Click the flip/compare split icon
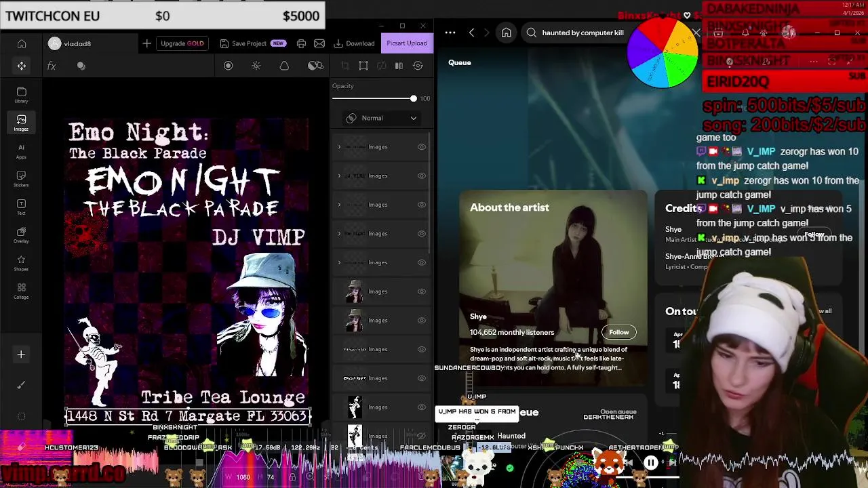 [399, 66]
